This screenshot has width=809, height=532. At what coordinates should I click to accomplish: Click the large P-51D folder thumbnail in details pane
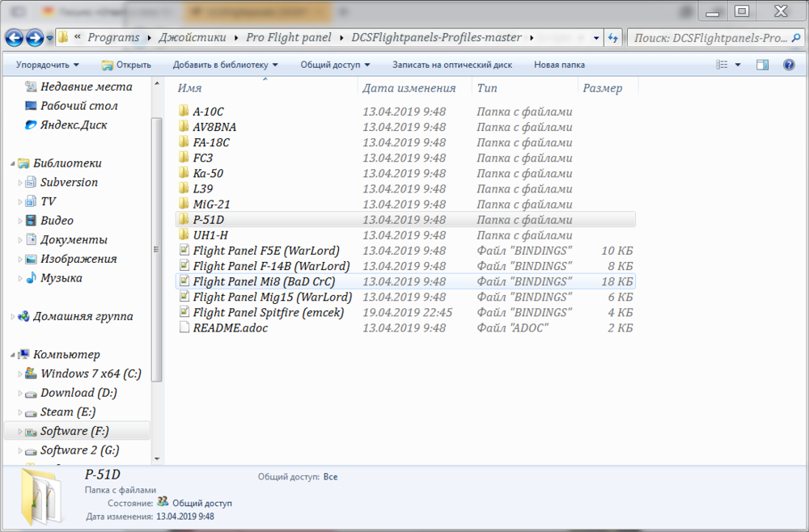(x=42, y=497)
